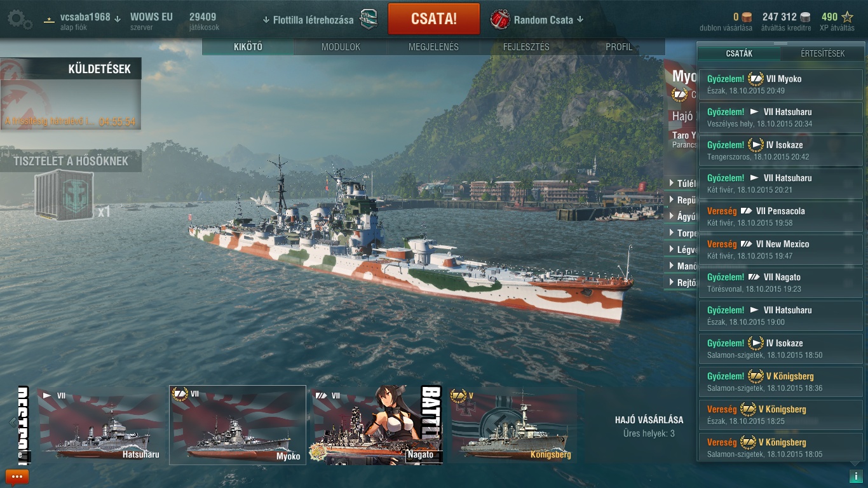Click HAJÓ VÁSÁRLÁSA to buy a ship

(649, 419)
